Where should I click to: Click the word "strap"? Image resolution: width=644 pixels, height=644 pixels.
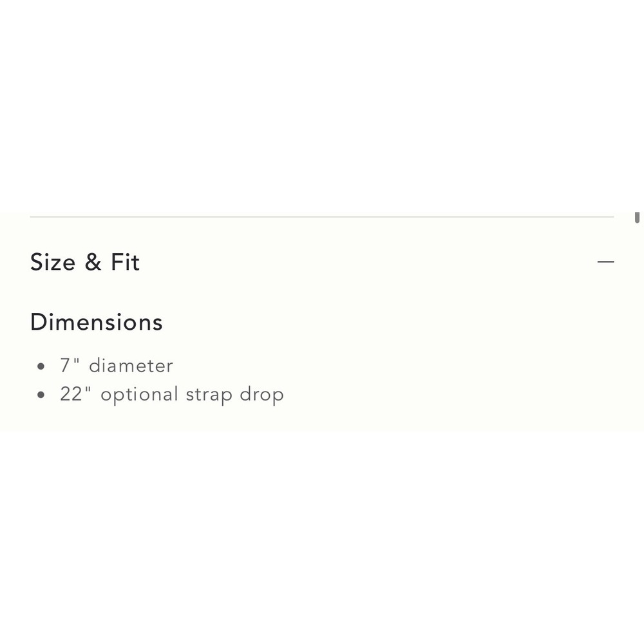pos(209,395)
